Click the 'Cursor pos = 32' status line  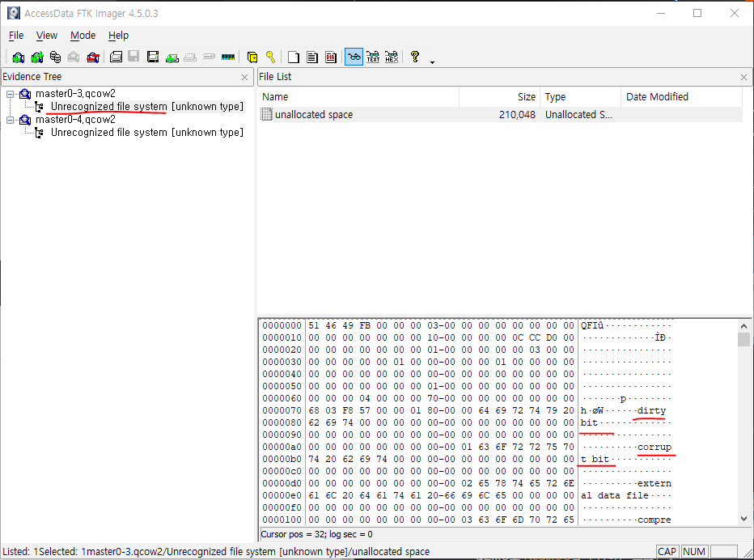[x=316, y=534]
